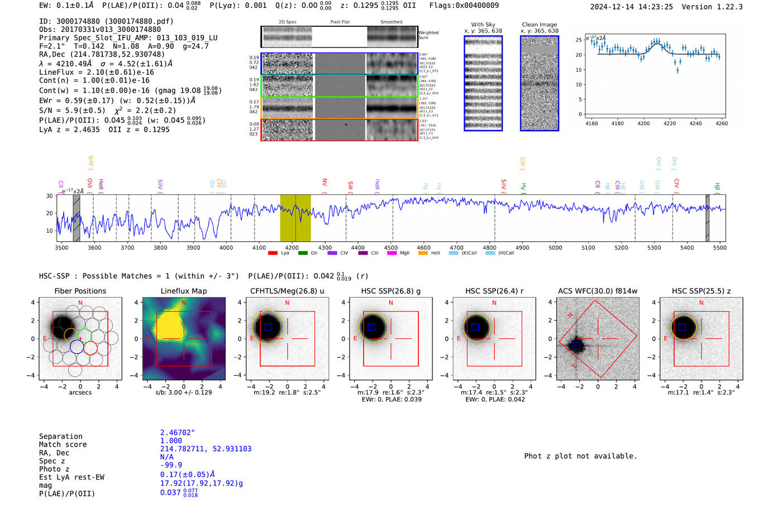Click the red fiber circle in Fiber Positions
This screenshot has height=532, width=782.
(90, 348)
